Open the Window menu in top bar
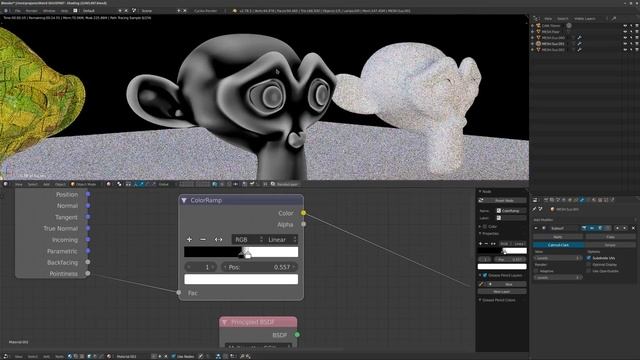Image resolution: width=640 pixels, height=360 pixels. point(49,11)
